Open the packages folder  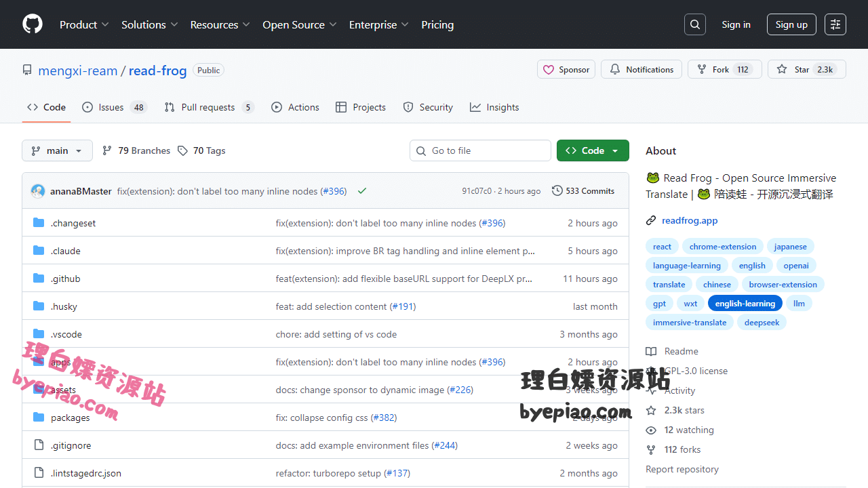tap(71, 418)
